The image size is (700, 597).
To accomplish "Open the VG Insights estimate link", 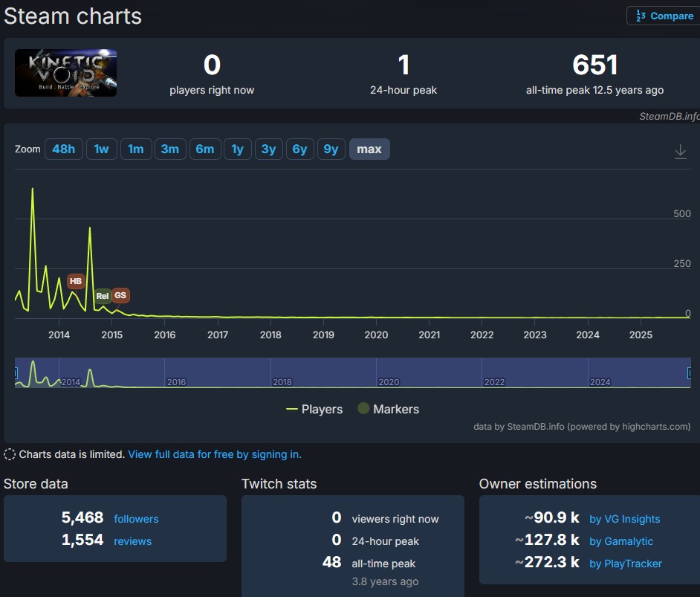I will [624, 519].
